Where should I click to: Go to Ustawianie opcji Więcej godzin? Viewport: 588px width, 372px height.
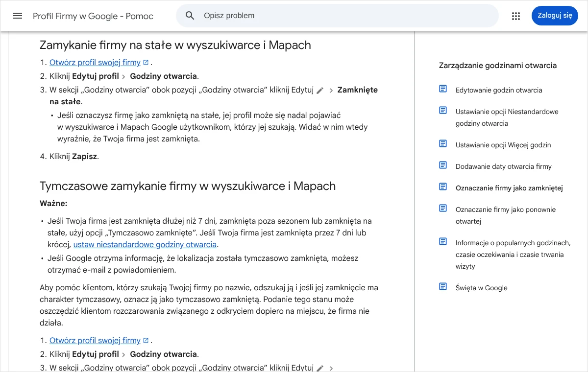coord(503,145)
